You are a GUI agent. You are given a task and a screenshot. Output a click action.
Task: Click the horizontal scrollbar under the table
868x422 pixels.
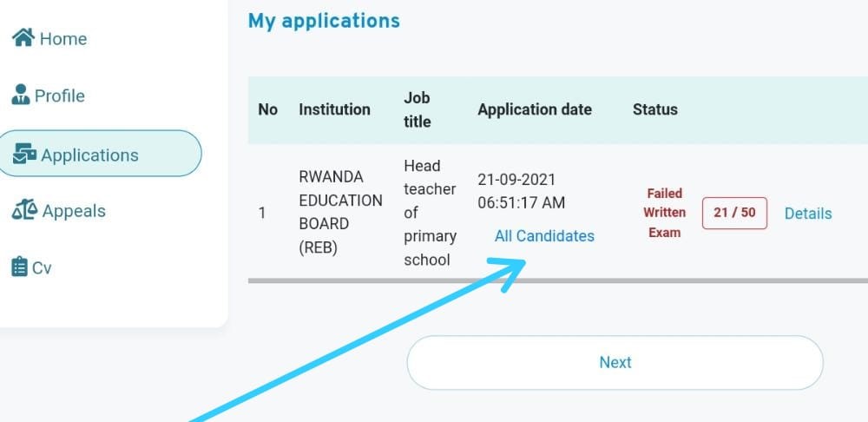(556, 280)
